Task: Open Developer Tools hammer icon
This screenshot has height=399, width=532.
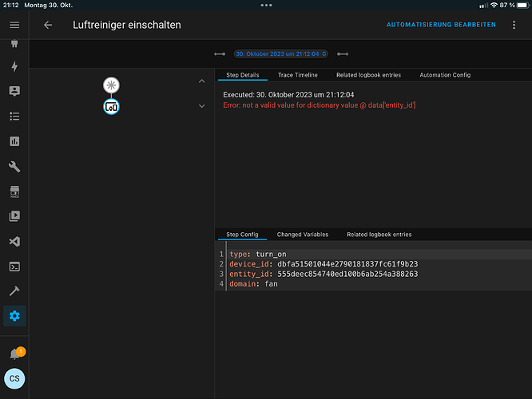Action: tap(14, 290)
